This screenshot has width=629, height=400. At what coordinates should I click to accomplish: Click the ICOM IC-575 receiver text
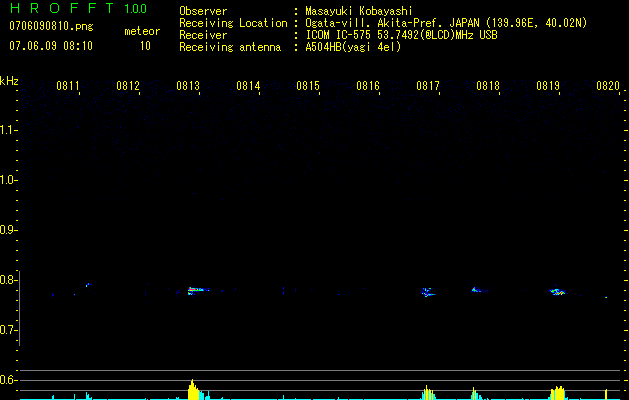(401, 35)
